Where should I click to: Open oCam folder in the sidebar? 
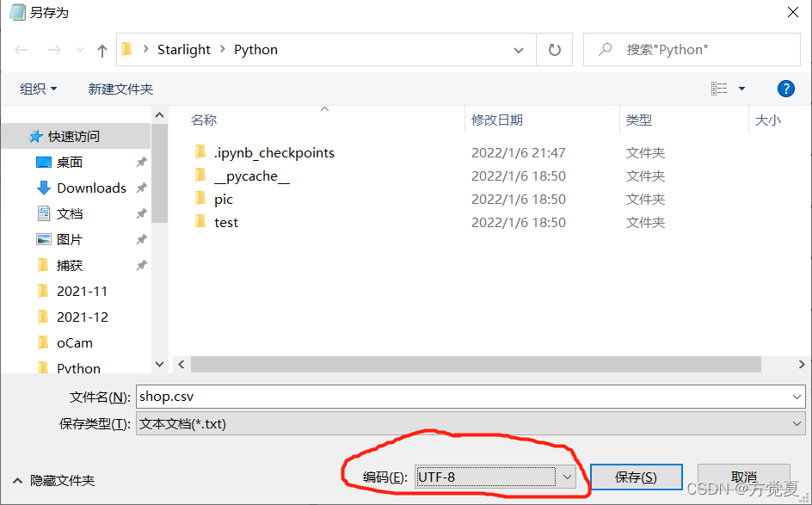pos(75,343)
